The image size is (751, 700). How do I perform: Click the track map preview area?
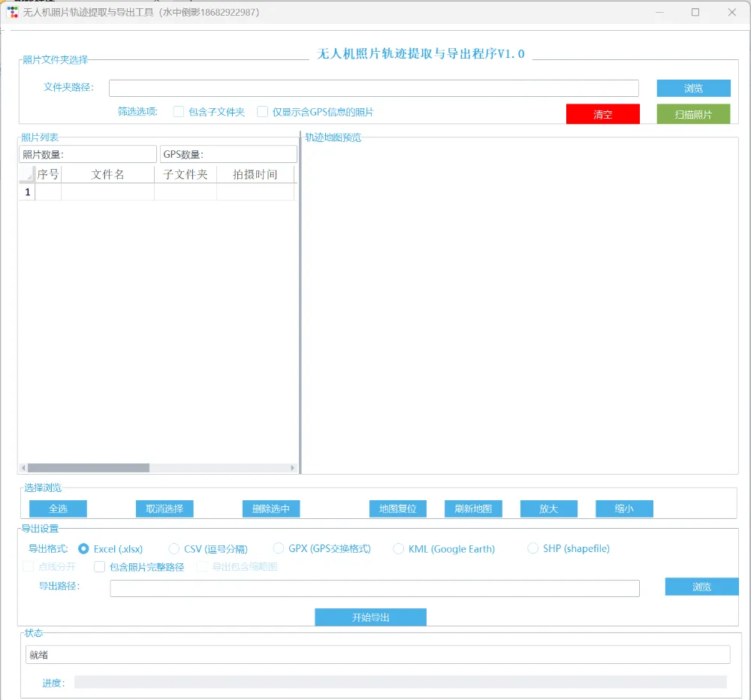pos(520,306)
